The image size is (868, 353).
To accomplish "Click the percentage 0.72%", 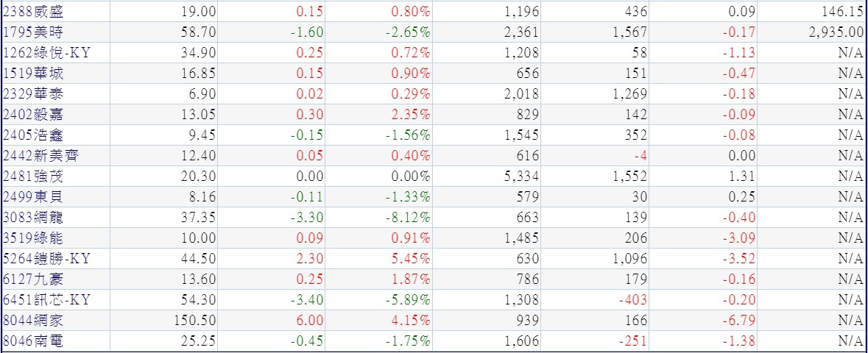I will 411,52.
